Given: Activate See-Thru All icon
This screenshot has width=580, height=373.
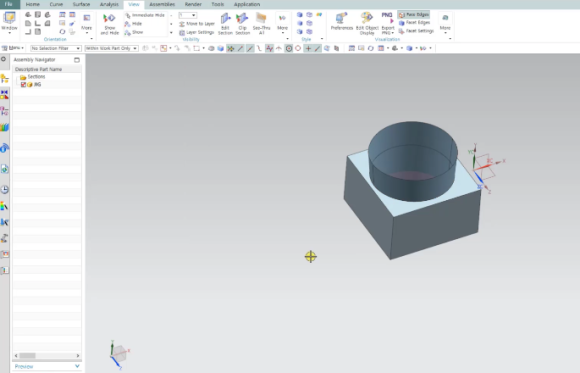Looking at the screenshot, I should [262, 24].
